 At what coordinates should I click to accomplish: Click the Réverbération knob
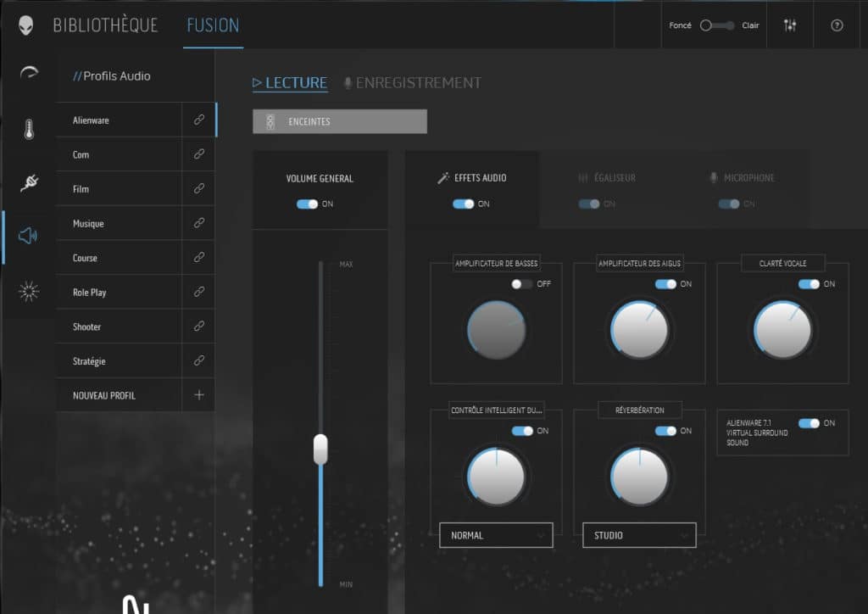[x=639, y=477]
